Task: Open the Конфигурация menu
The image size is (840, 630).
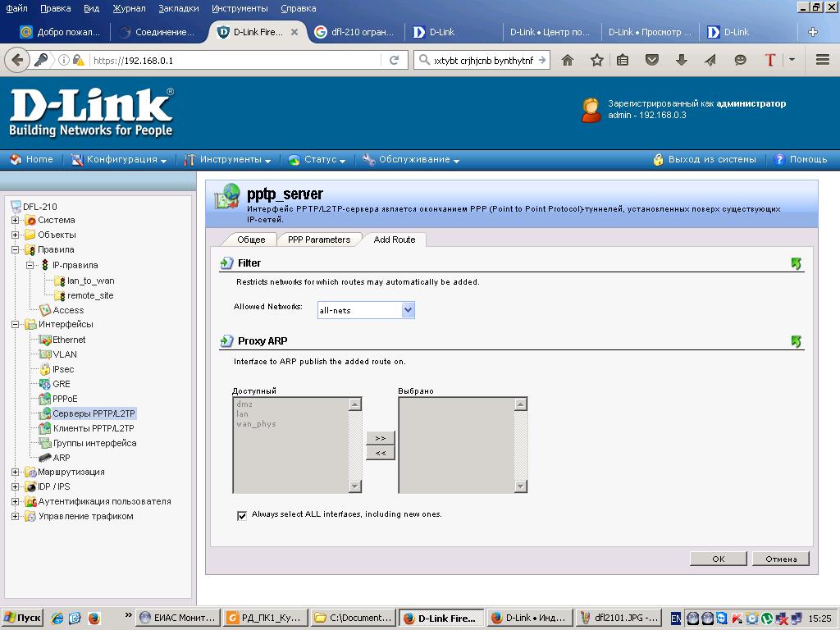Action: pyautogui.click(x=121, y=160)
